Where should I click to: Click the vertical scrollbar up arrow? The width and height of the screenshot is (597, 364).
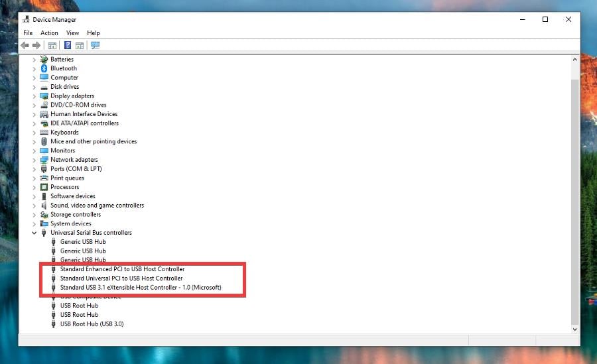575,60
